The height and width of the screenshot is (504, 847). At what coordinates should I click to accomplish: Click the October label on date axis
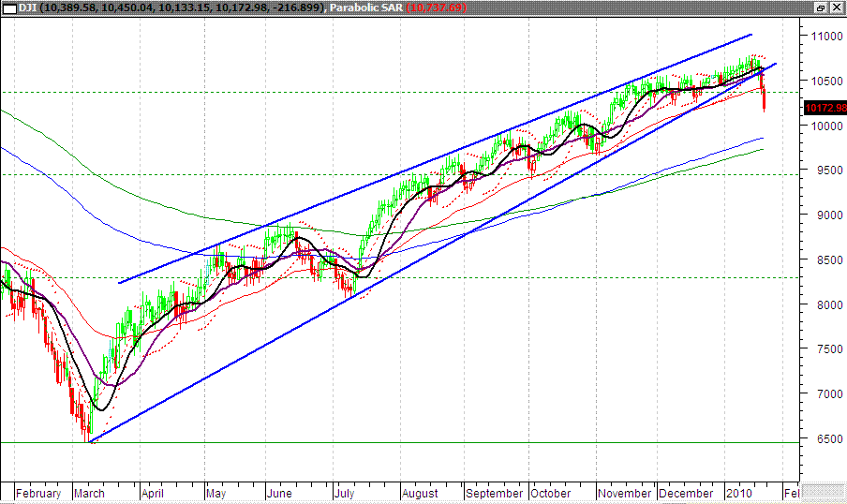(x=550, y=493)
